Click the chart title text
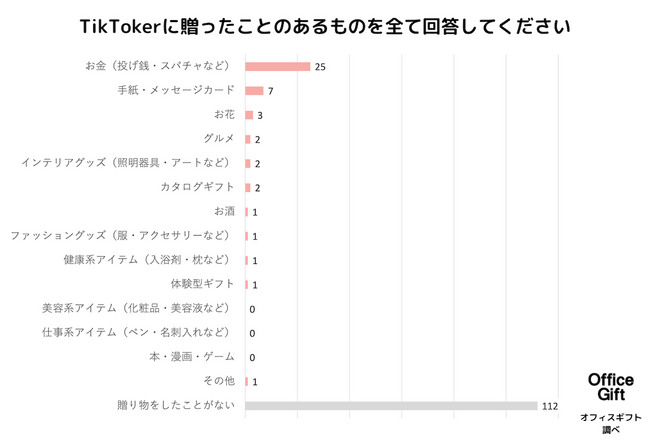The height and width of the screenshot is (441, 650). click(325, 27)
